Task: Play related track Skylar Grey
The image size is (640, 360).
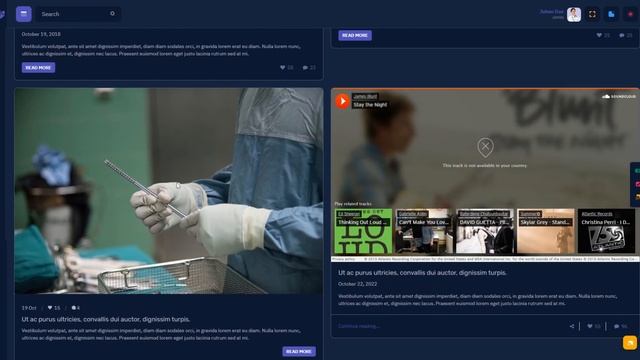Action: point(546,231)
